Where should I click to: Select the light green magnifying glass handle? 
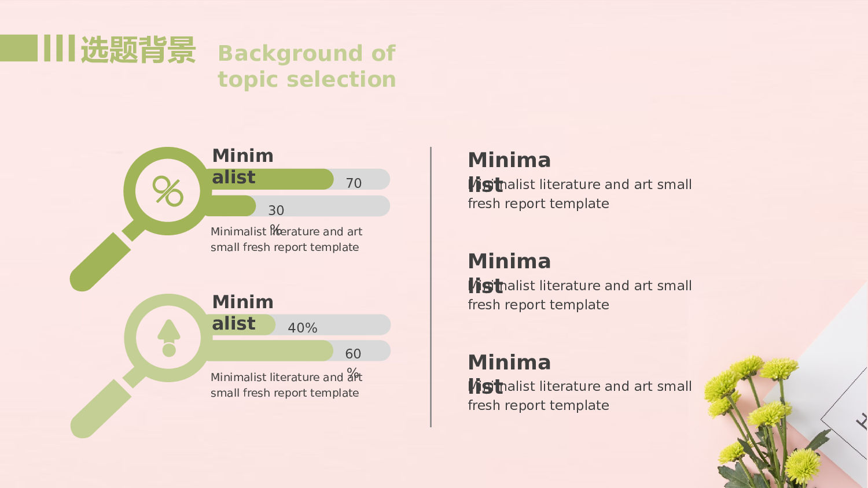(x=101, y=408)
